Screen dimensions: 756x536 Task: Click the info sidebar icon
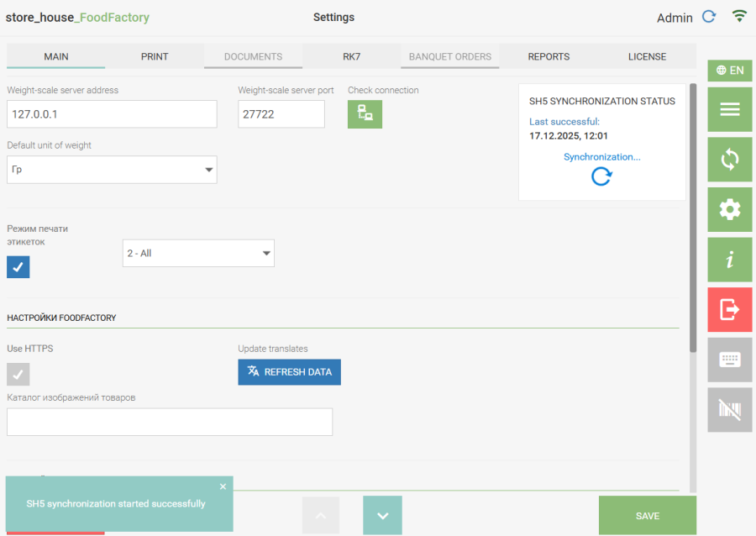click(729, 260)
